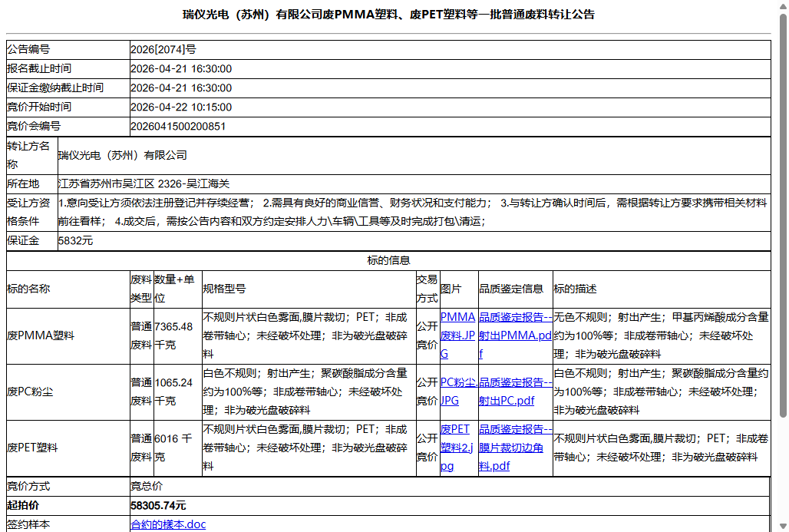This screenshot has width=789, height=532.
Task: Click the 标的信息 section header
Action: [388, 260]
